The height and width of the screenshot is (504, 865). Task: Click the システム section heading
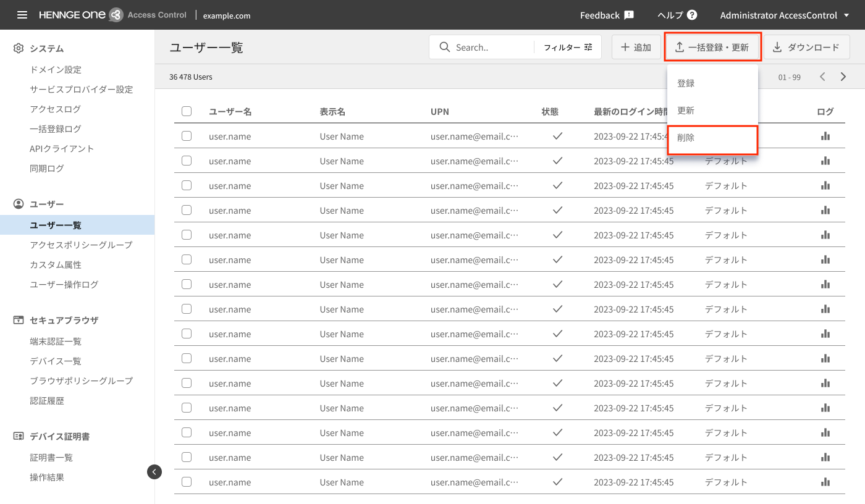(47, 48)
